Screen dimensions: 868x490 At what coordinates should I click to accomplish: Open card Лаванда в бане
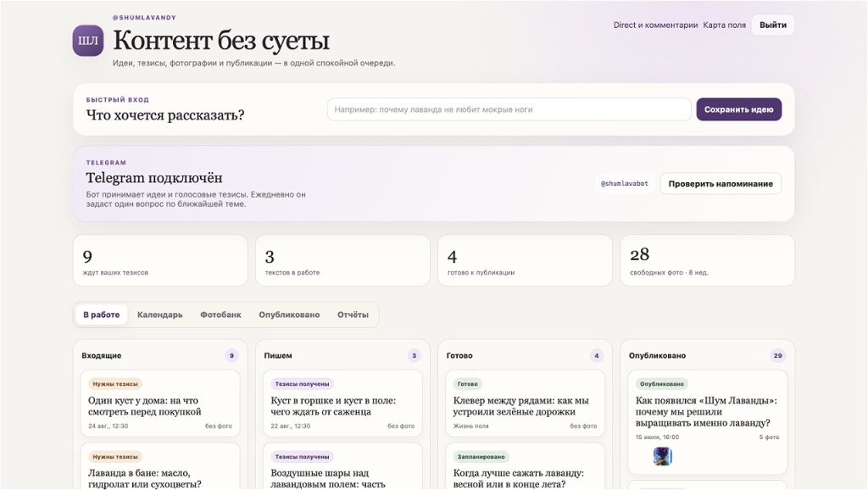coord(160,466)
